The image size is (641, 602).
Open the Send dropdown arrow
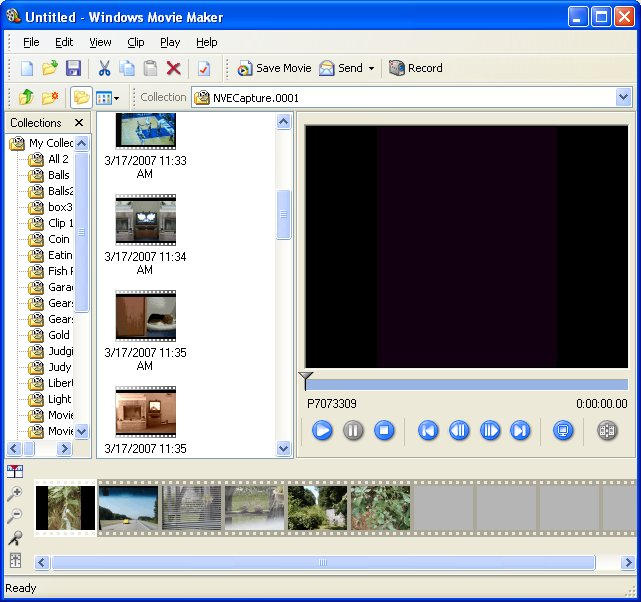click(x=371, y=68)
